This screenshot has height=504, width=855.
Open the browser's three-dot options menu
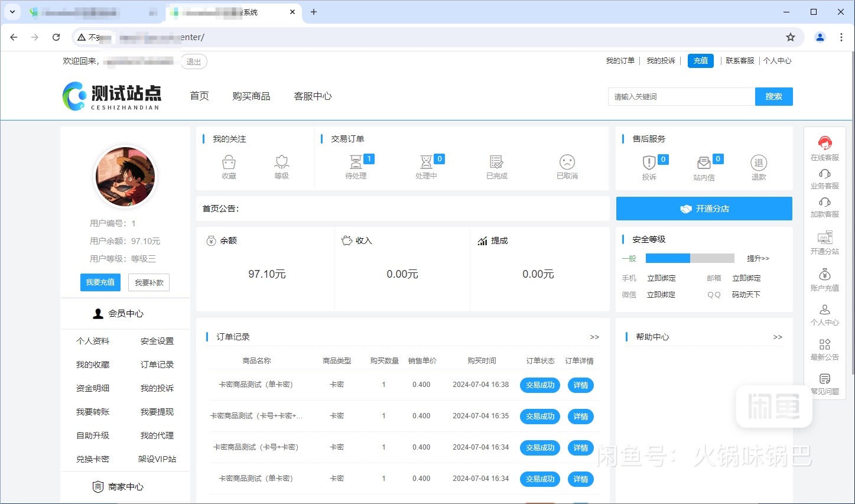coord(841,37)
